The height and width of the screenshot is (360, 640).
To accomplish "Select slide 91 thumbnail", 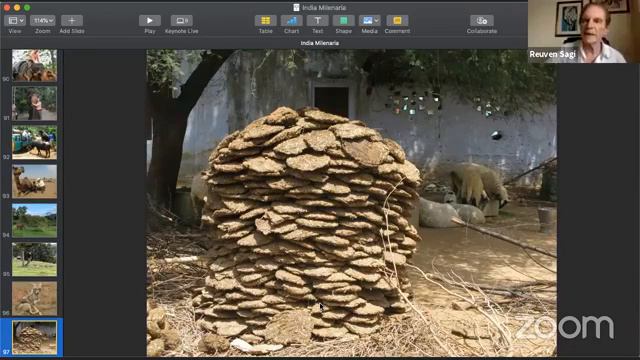I will [x=34, y=103].
